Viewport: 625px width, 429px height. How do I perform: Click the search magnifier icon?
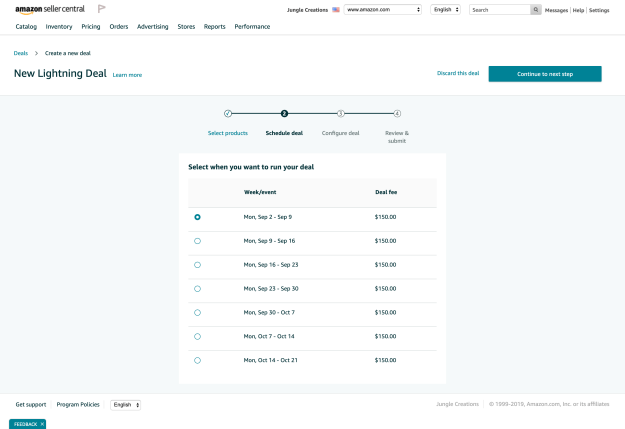(536, 9)
